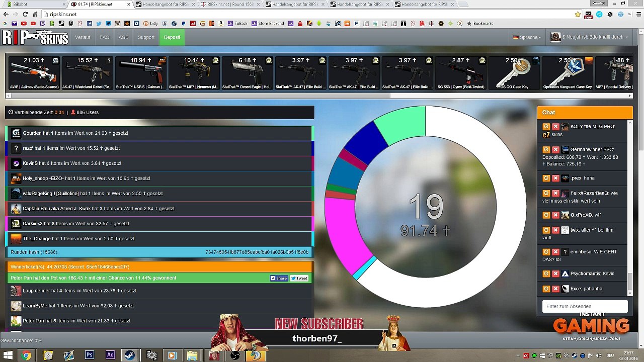Select the CS:GO Case Key thumbnail

(x=514, y=73)
